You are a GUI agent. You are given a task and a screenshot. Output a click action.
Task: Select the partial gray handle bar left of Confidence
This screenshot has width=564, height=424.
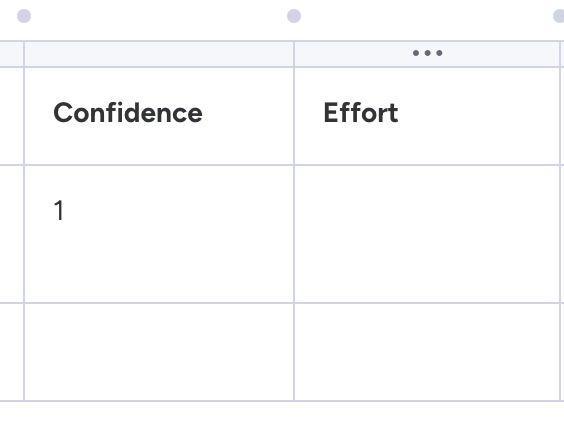(12, 54)
